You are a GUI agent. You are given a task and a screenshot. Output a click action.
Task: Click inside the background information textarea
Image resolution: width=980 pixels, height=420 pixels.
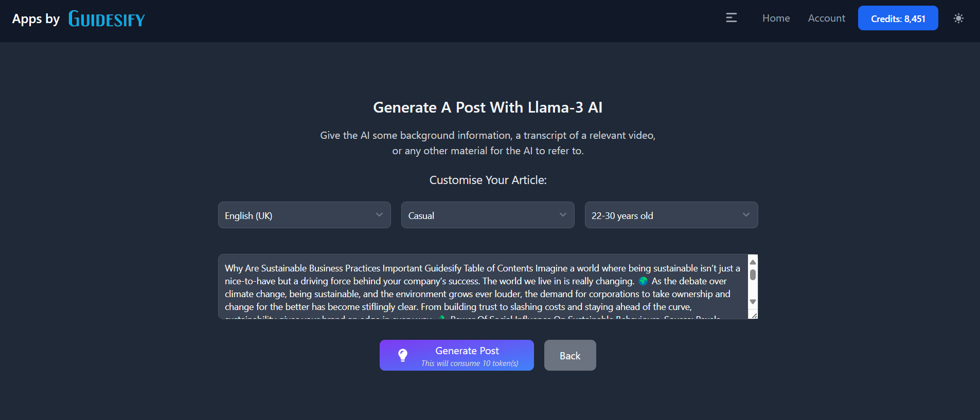click(482, 287)
